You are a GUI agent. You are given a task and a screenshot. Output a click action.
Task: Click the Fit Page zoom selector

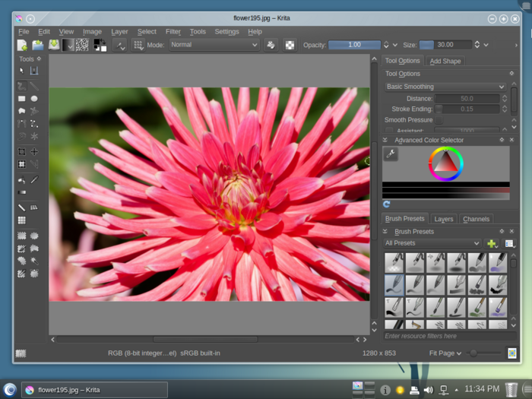[445, 353]
